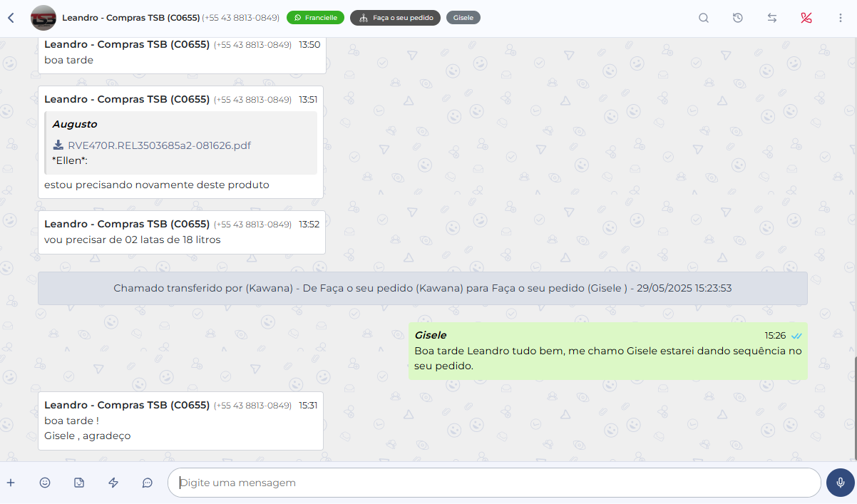
Task: Click the Gisele agent tag
Action: pyautogui.click(x=463, y=18)
